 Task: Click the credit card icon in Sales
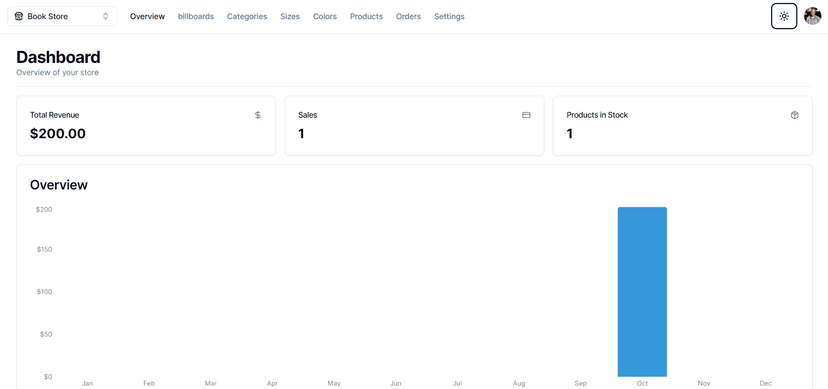click(526, 115)
